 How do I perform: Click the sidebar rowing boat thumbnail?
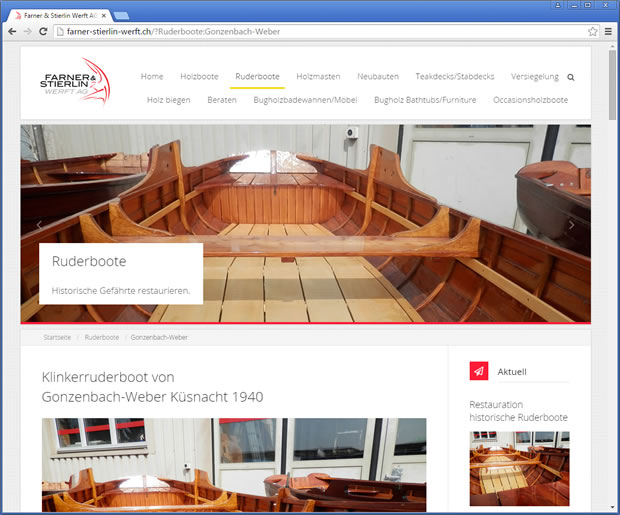(519, 468)
